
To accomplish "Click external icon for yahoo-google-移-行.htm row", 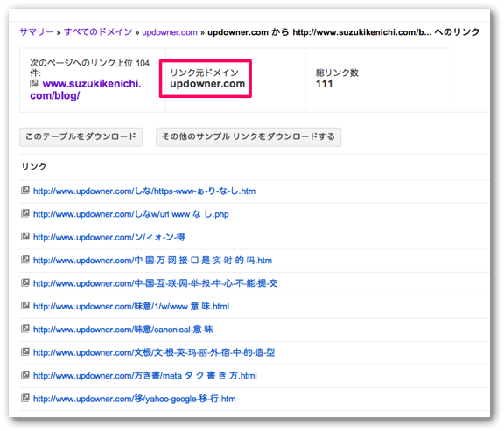I will point(25,398).
